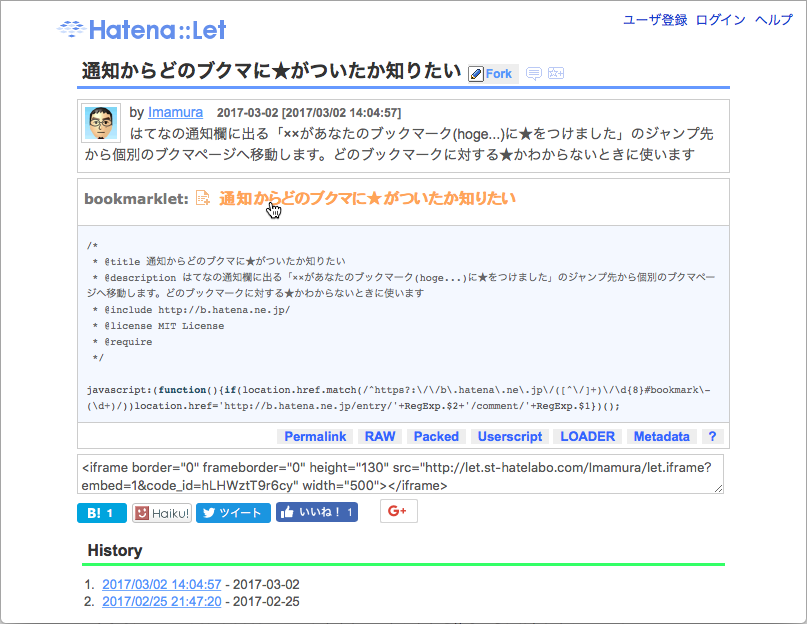Open Imamura's avatar thumbnail

[101, 123]
